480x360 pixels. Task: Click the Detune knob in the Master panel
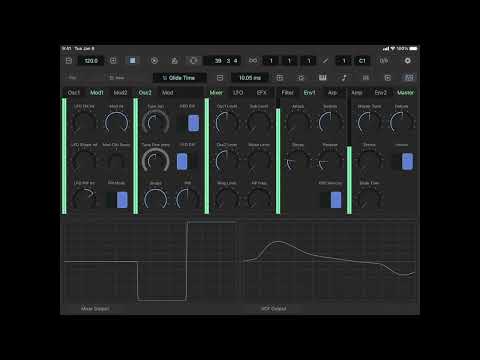click(x=402, y=122)
